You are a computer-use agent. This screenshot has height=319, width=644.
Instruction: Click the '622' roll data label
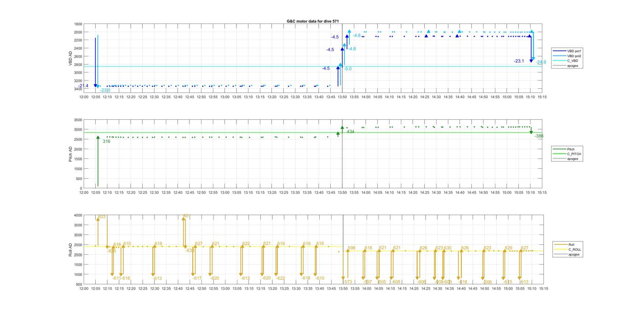click(x=246, y=244)
